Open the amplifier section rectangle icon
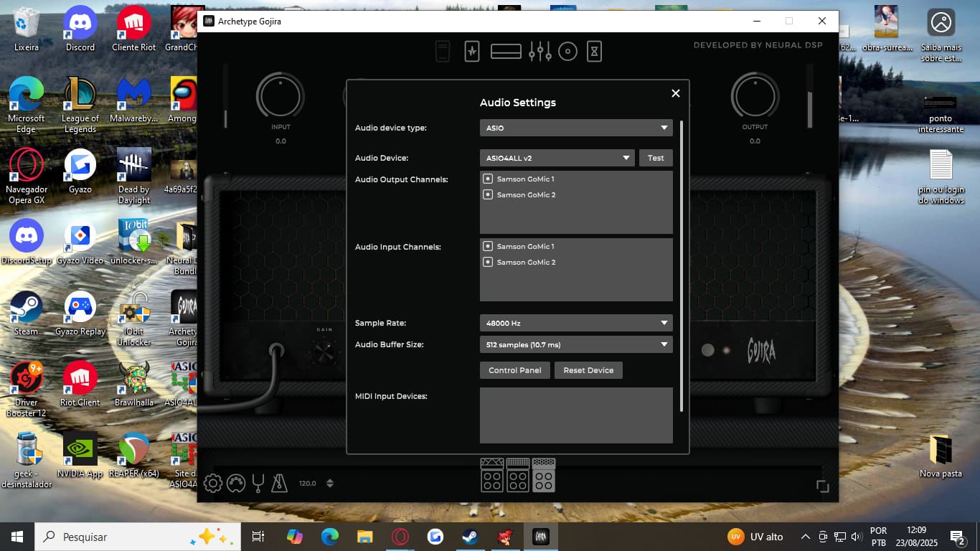The image size is (980, 551). [x=506, y=52]
